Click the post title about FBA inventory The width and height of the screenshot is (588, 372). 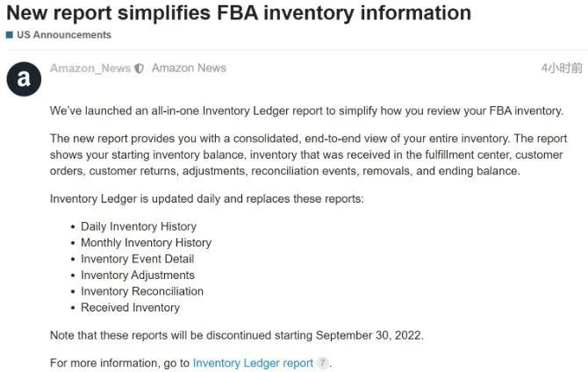point(239,13)
